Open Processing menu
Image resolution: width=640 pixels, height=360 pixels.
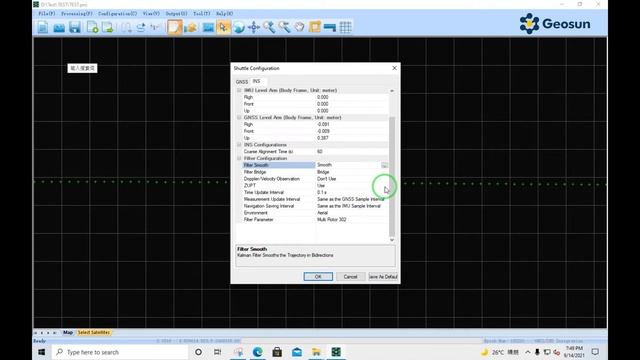coord(77,13)
